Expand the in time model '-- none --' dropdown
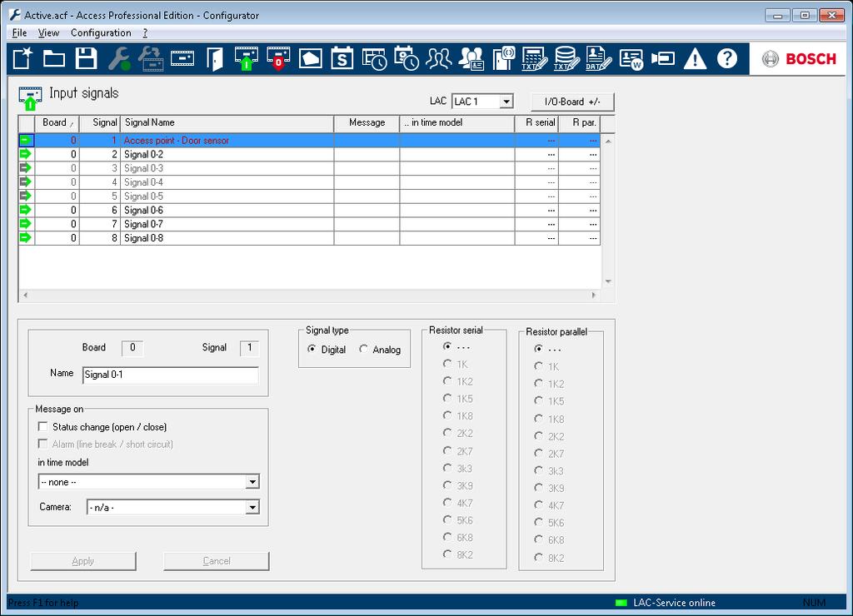This screenshot has height=616, width=853. (252, 482)
